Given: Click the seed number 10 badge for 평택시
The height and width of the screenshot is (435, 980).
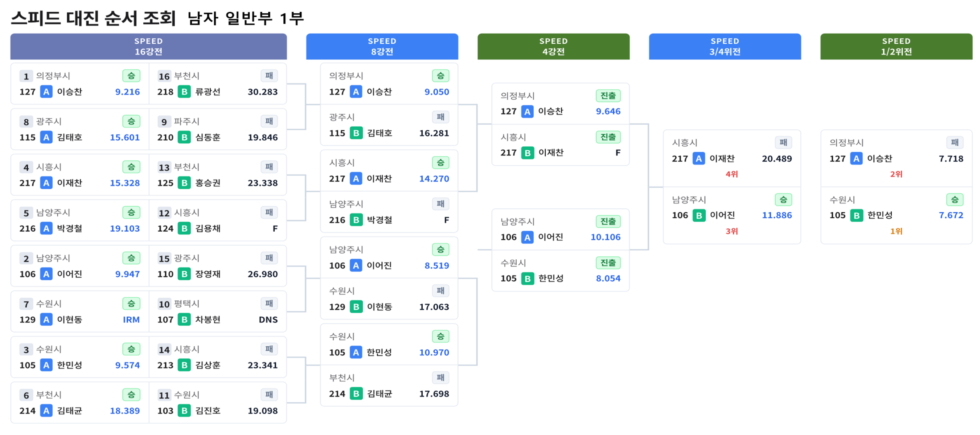Looking at the screenshot, I should [x=164, y=304].
